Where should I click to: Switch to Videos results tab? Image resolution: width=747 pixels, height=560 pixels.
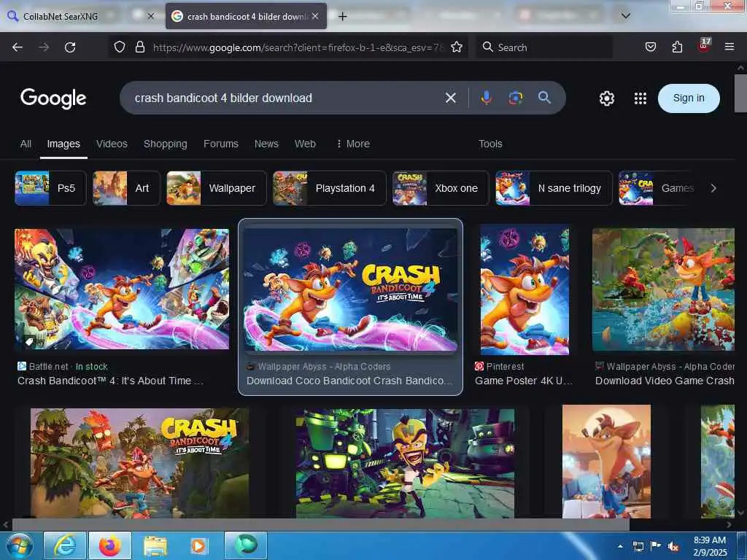coord(112,144)
